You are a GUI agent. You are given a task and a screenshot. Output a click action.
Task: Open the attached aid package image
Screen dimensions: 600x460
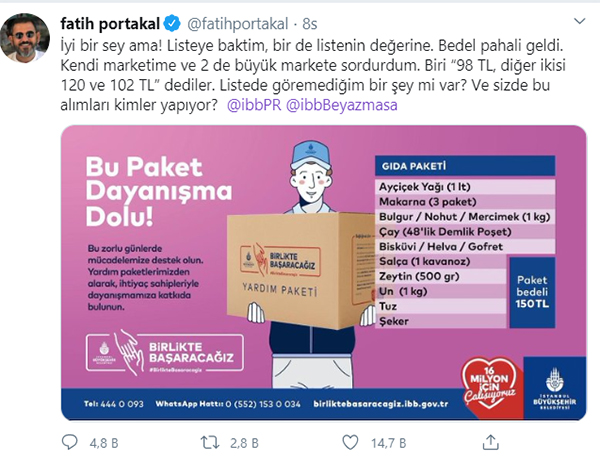pos(324,273)
